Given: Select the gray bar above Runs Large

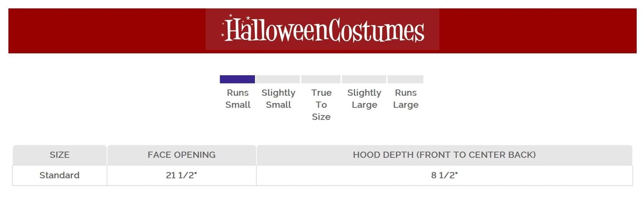Looking at the screenshot, I should click(x=405, y=79).
